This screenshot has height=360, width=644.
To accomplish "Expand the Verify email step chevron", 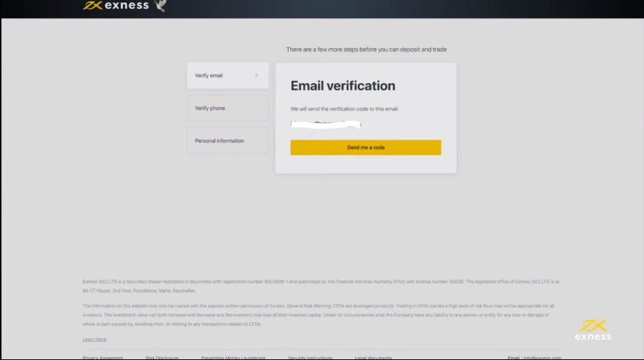I will click(x=256, y=76).
